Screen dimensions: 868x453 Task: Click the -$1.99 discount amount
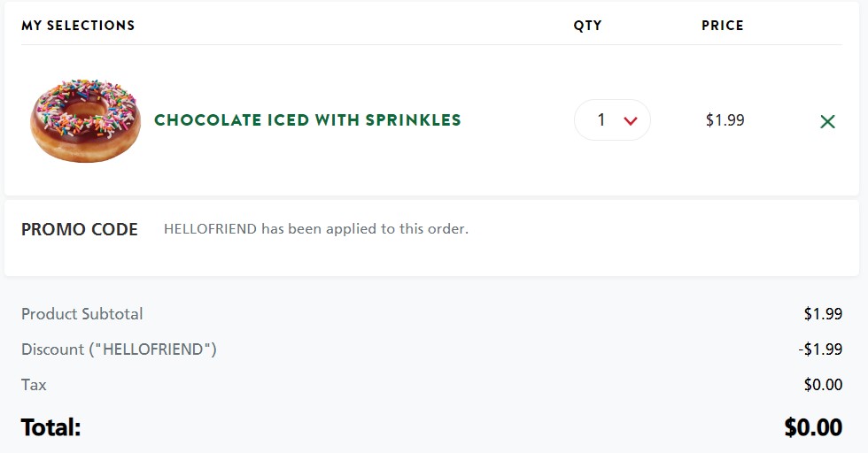coord(820,349)
